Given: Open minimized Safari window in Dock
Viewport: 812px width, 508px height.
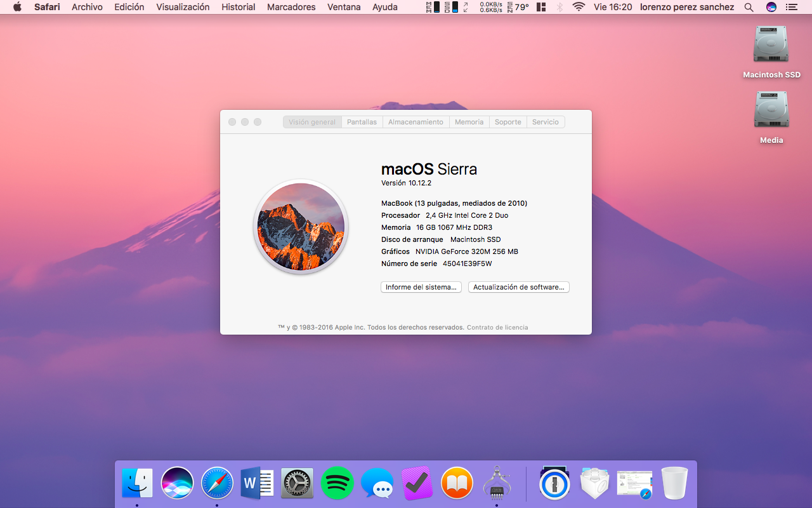Looking at the screenshot, I should coord(634,485).
